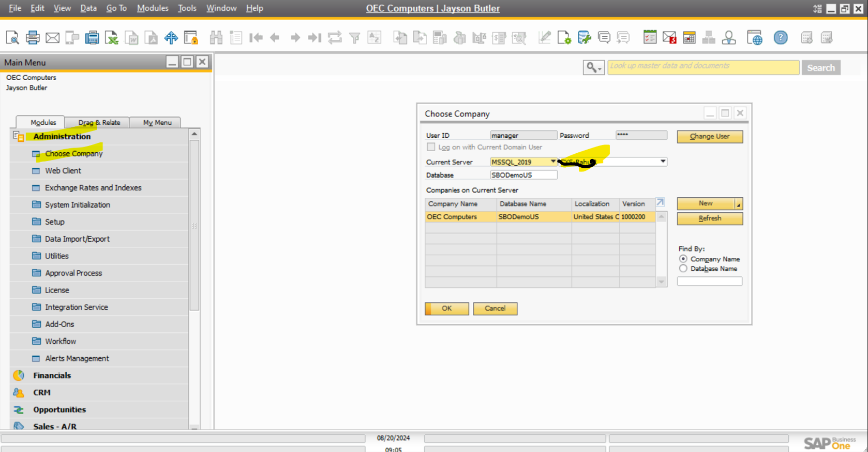Expand the companies table with the arrow icon
Screen dimensions: 868x452
pyautogui.click(x=661, y=202)
